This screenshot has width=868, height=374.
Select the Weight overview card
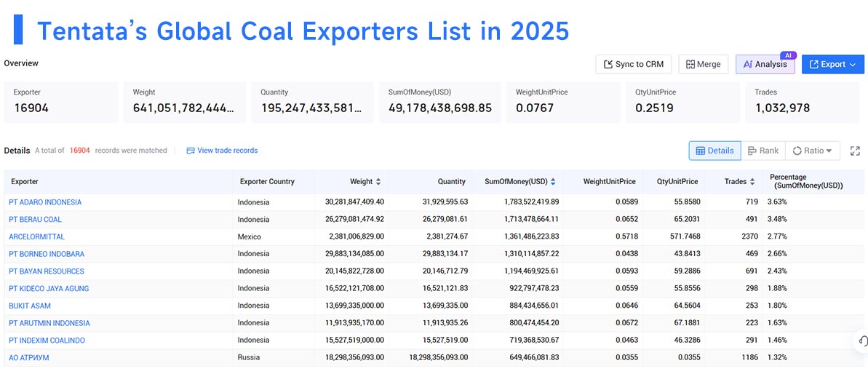[184, 102]
